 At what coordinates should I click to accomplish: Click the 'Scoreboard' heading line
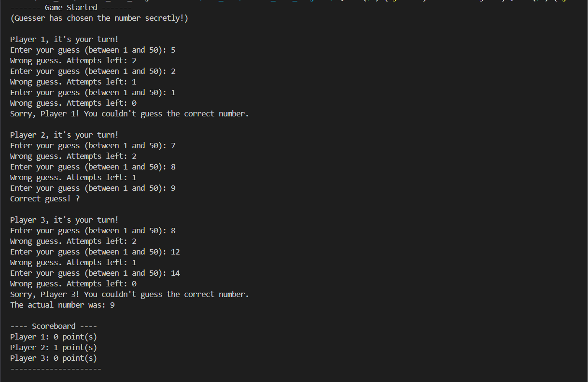point(54,326)
